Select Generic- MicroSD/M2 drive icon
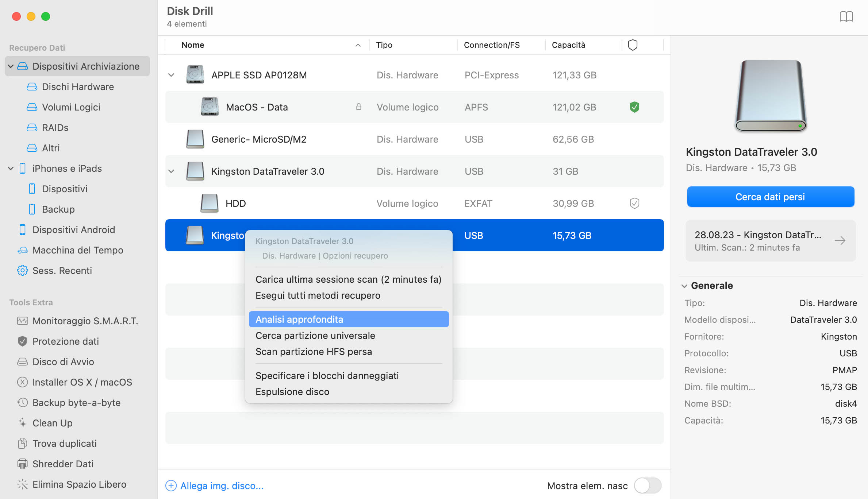868x499 pixels. (x=195, y=139)
